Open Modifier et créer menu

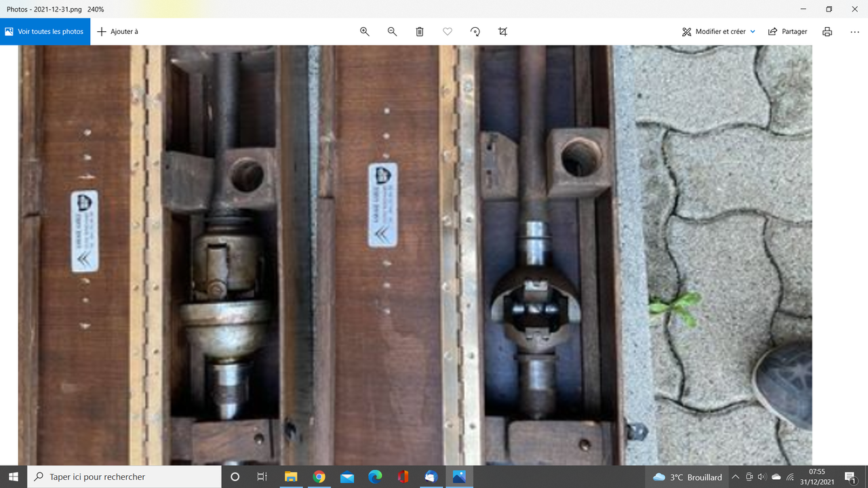719,32
